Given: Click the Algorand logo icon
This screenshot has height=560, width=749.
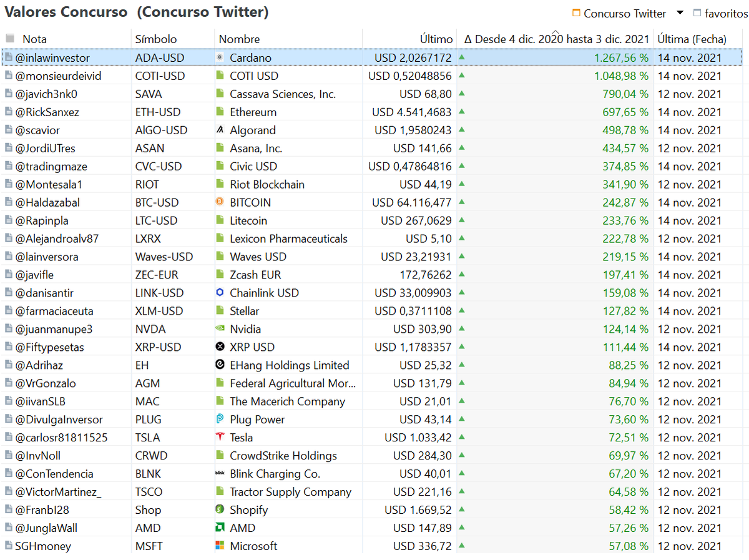Looking at the screenshot, I should tap(220, 130).
